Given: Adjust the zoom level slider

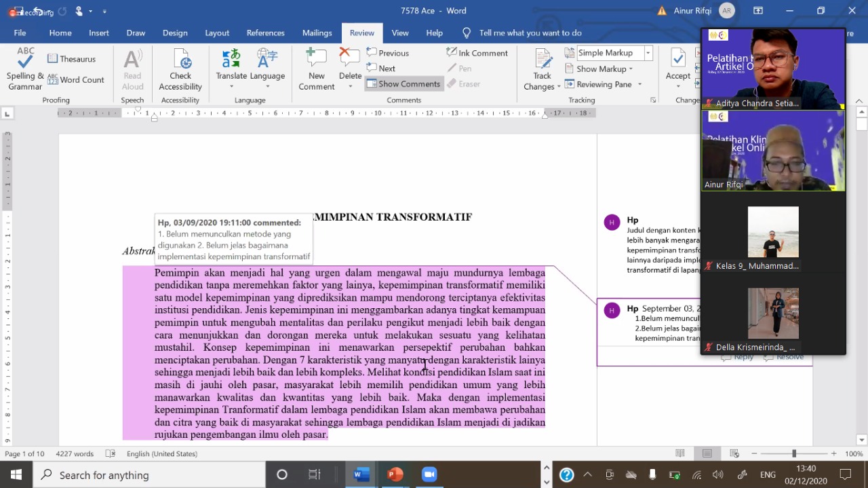Looking at the screenshot, I should (x=794, y=453).
